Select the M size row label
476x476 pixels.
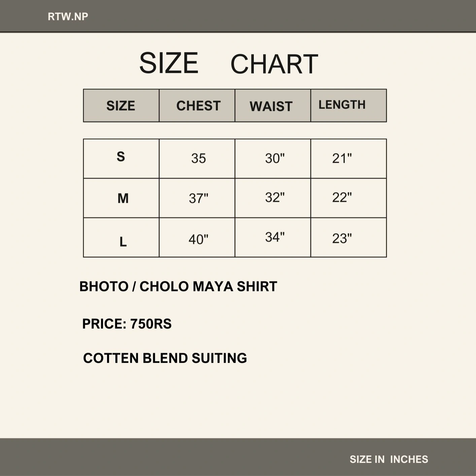(x=123, y=198)
